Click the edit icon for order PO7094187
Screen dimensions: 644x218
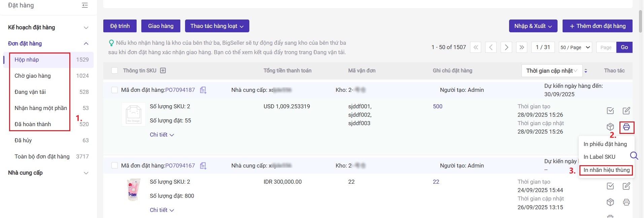click(626, 111)
